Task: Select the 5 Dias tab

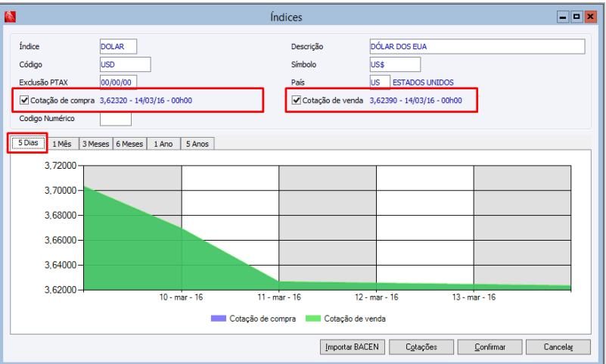Action: click(x=28, y=143)
